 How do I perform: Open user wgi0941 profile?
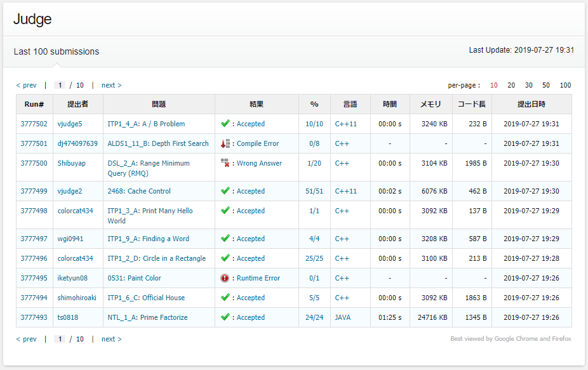70,239
